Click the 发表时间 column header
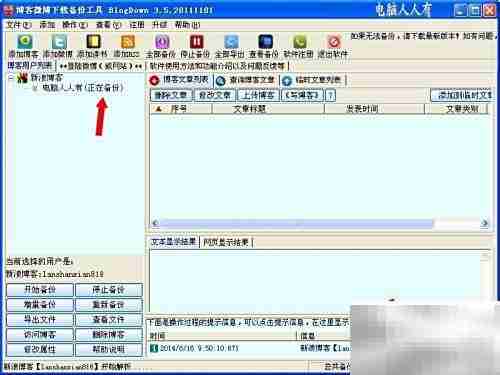 coord(374,109)
